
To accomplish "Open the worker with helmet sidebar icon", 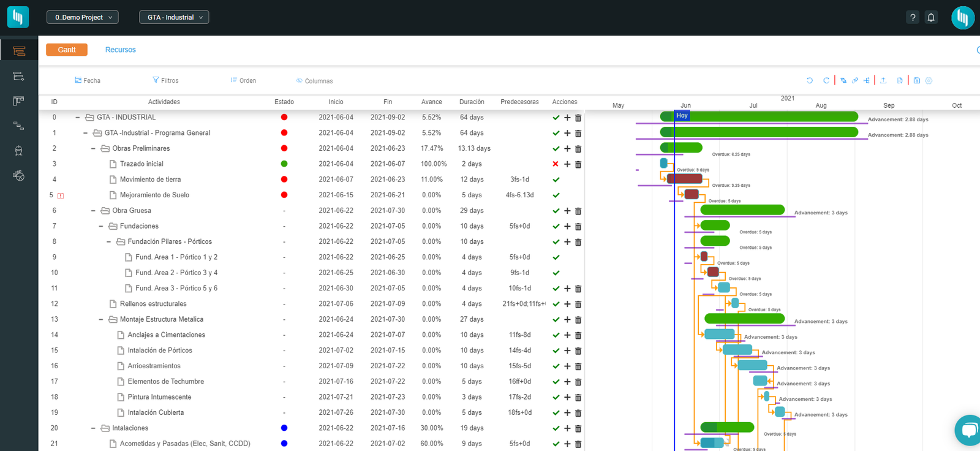I will 19,151.
